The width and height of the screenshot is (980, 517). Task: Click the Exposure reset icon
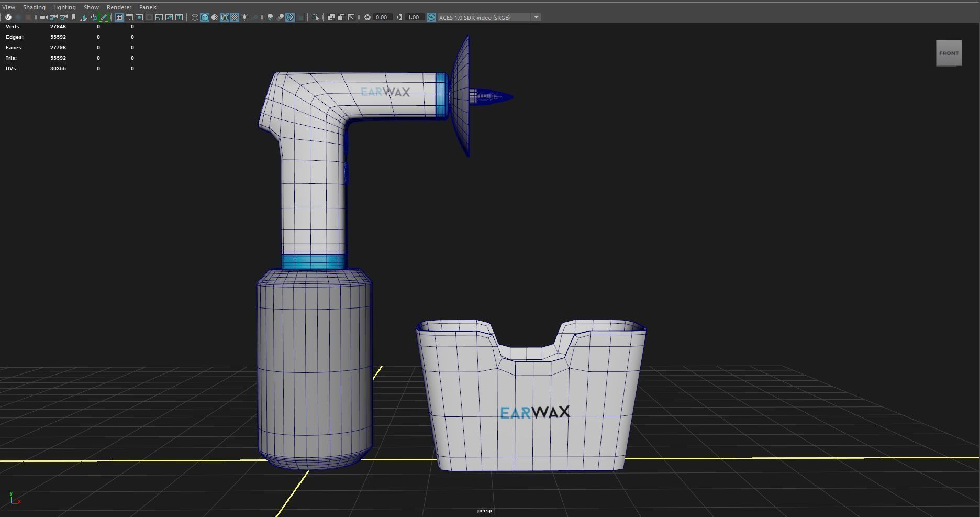pos(367,17)
